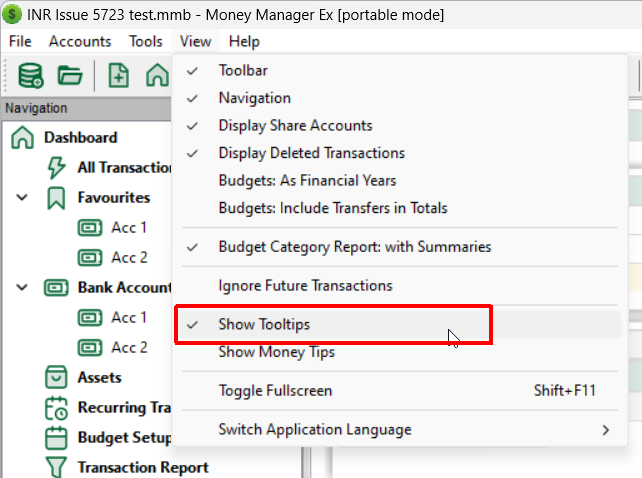
Task: Enable Budgets: As Financial Years
Action: [401, 180]
